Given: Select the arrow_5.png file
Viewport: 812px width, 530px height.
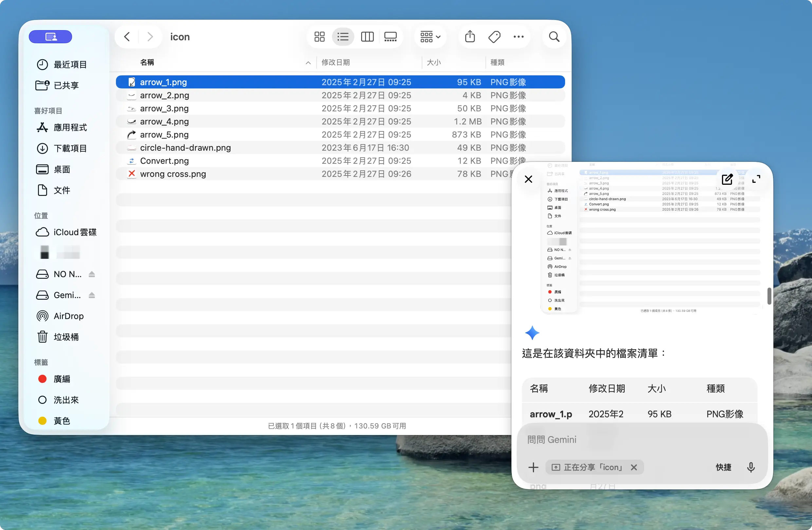Looking at the screenshot, I should (340, 134).
